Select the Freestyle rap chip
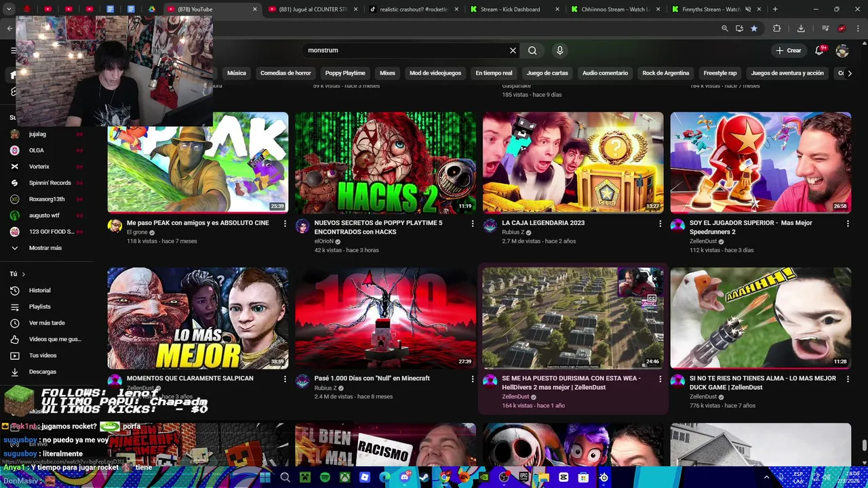This screenshot has height=488, width=868. pyautogui.click(x=720, y=73)
